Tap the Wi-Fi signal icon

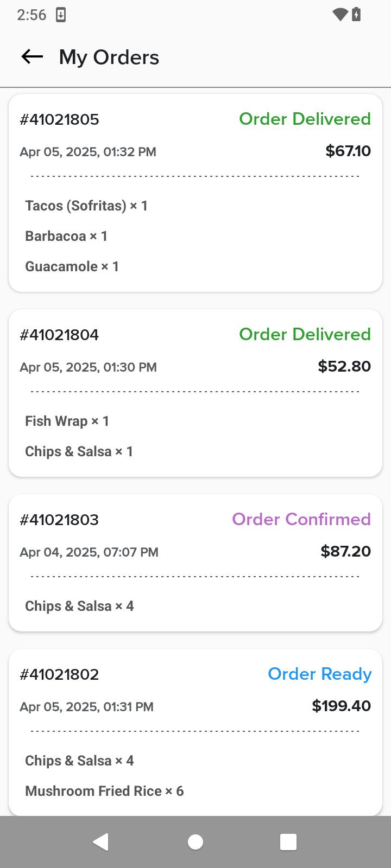340,15
